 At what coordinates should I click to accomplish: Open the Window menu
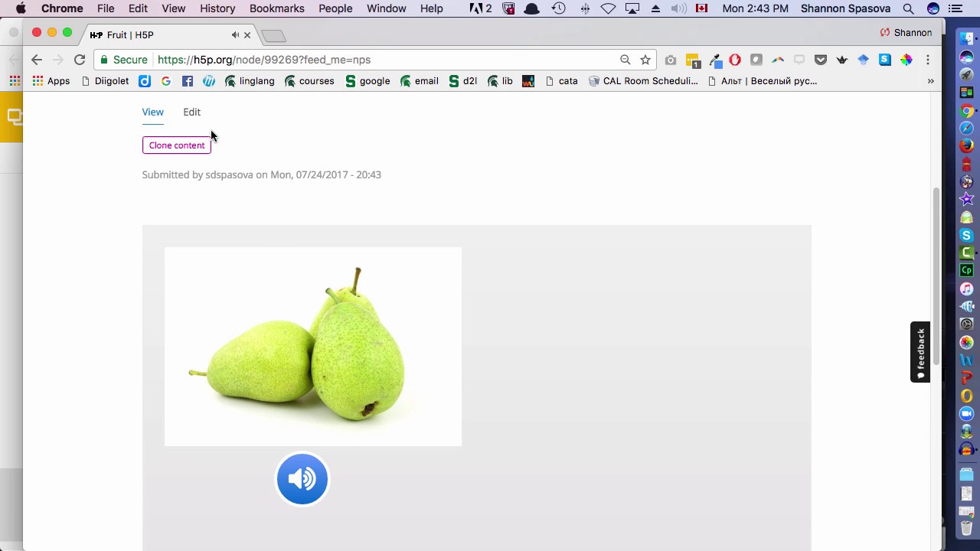click(387, 8)
